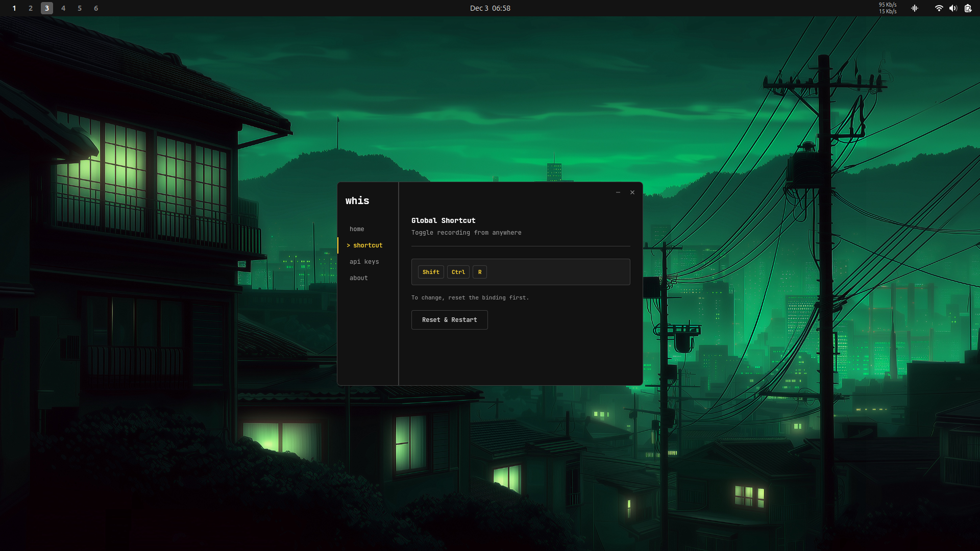Screen dimensions: 980x551
Task: Click the whis logo in the sidebar
Action: click(x=357, y=201)
